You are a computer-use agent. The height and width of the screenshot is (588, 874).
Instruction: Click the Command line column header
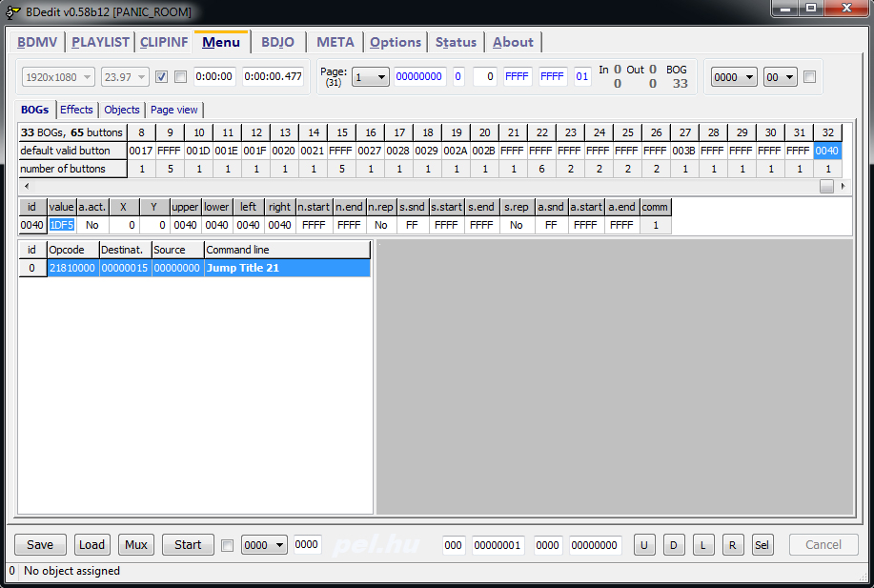pos(287,250)
